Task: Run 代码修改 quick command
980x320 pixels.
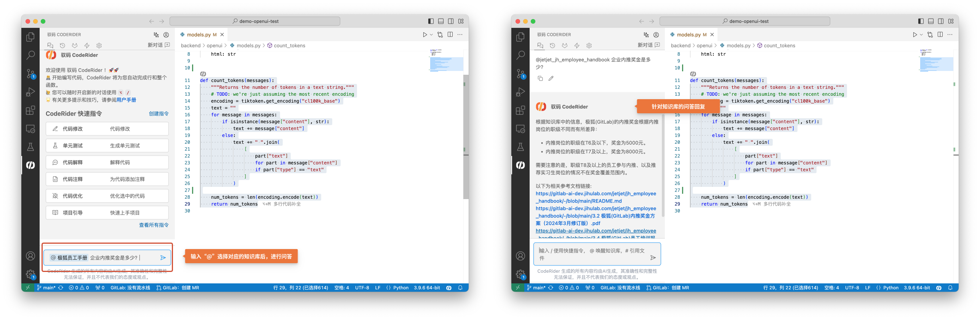Action: 107,129
